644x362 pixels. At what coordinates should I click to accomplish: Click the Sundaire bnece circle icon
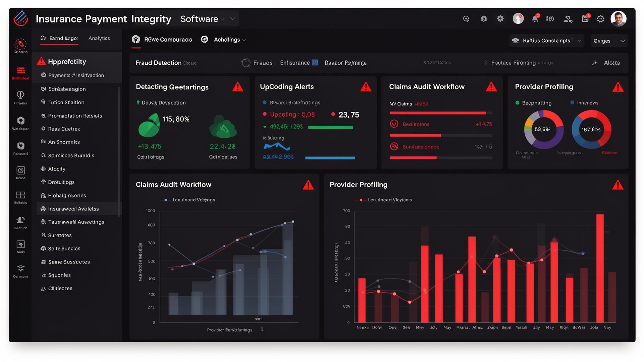click(x=394, y=146)
